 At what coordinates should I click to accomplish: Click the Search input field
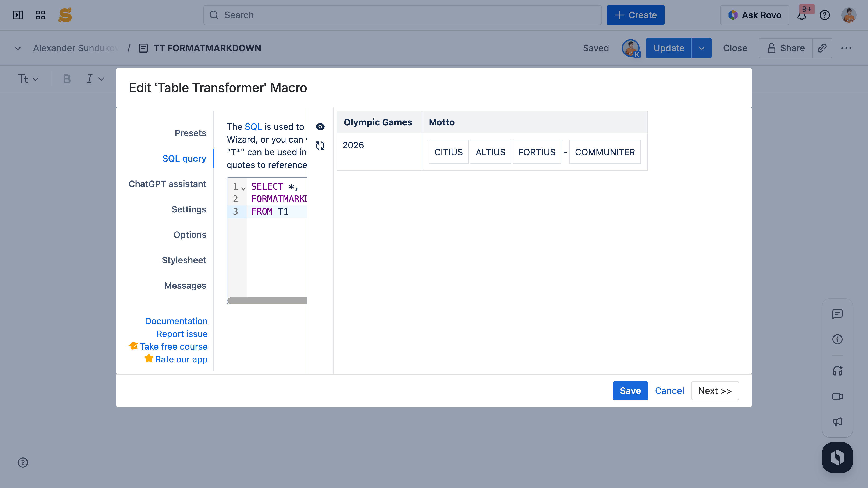[402, 15]
